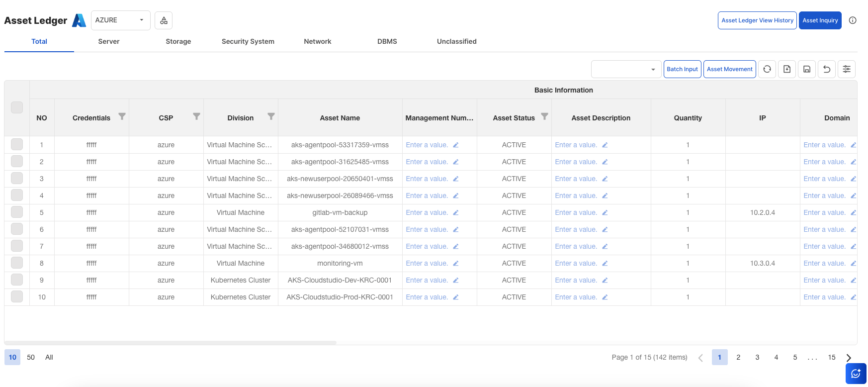Click the refresh icon in the toolbar
This screenshot has height=387, width=868.
767,69
